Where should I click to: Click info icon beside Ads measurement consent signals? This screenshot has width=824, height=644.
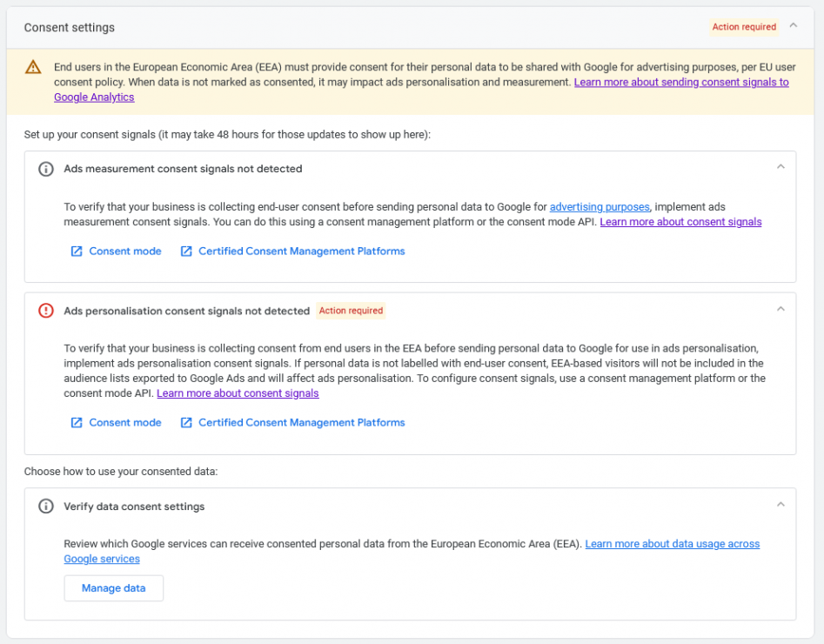(x=46, y=169)
